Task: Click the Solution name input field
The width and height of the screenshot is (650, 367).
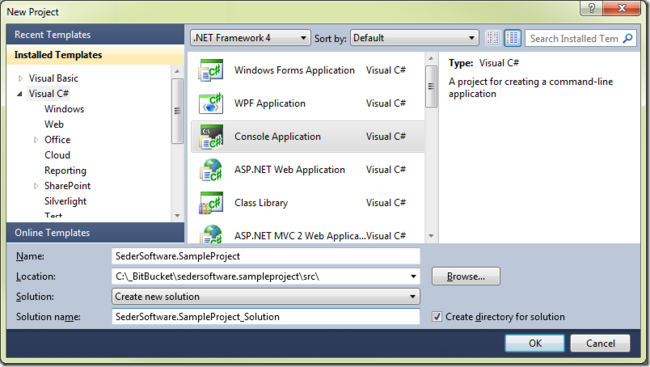Action: pyautogui.click(x=266, y=317)
